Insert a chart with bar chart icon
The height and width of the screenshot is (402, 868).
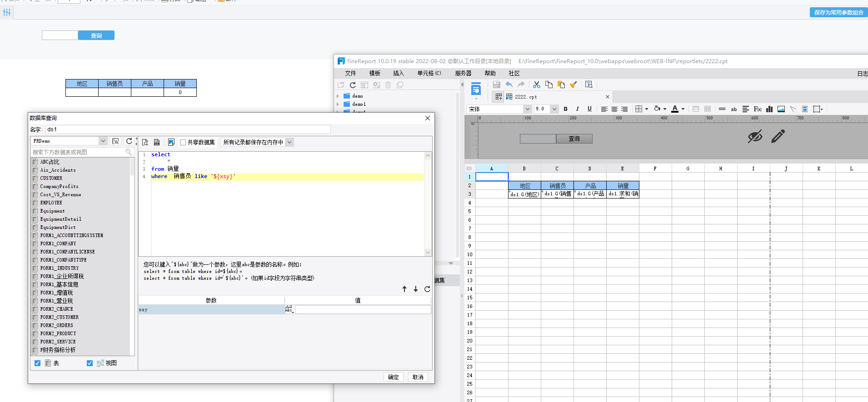pyautogui.click(x=769, y=109)
